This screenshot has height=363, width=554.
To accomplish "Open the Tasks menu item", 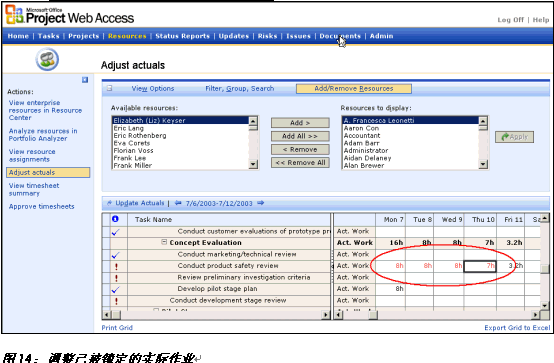I will point(48,36).
